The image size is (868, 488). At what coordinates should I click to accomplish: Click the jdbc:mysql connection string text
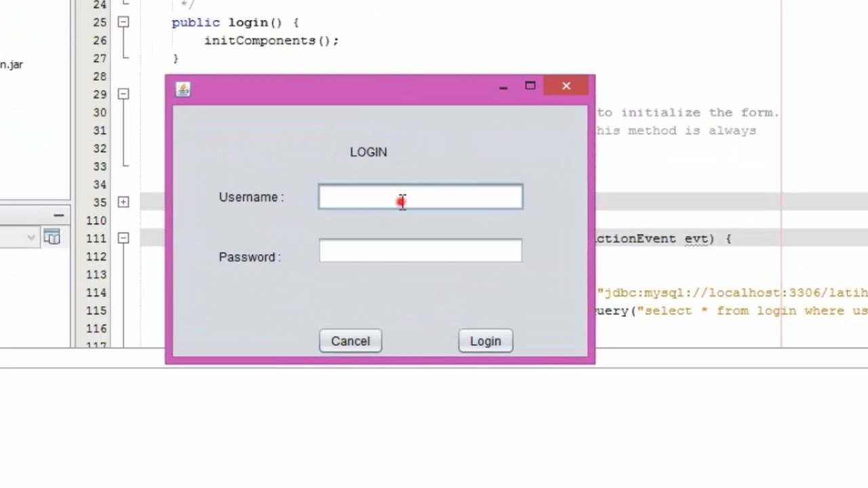coord(732,293)
